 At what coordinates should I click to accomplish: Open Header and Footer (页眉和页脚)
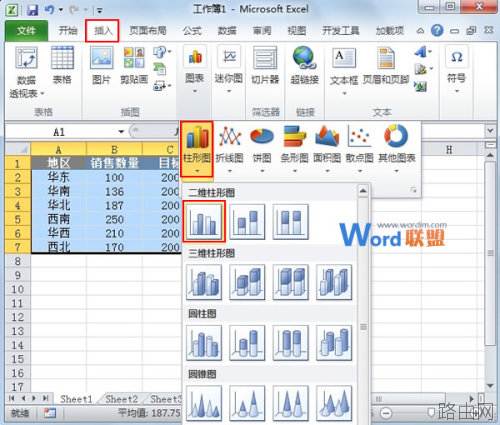(386, 65)
